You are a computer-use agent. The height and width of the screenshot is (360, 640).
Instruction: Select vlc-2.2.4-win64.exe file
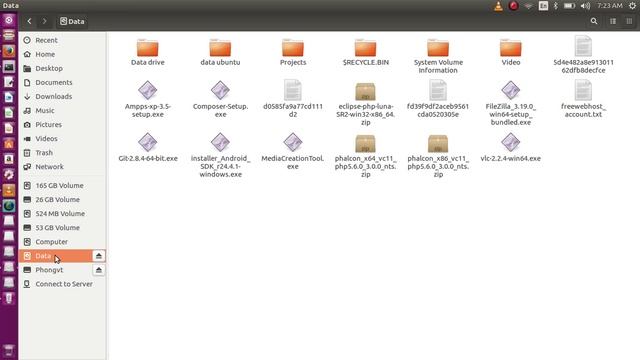pyautogui.click(x=511, y=147)
